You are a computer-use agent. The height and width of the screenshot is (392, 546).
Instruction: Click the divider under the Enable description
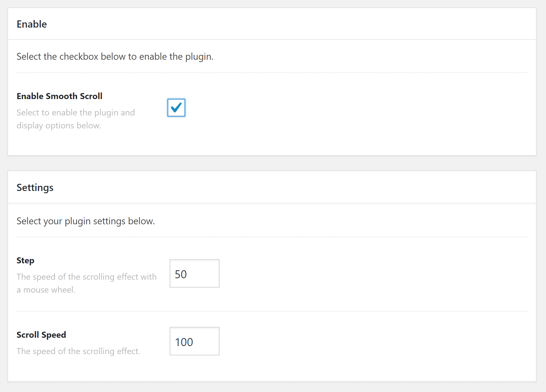pyautogui.click(x=273, y=73)
